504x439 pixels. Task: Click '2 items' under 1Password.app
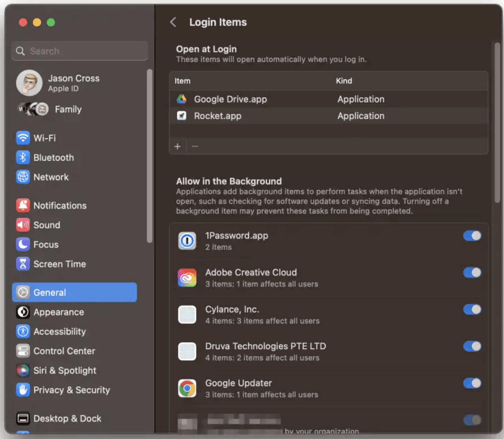[218, 247]
